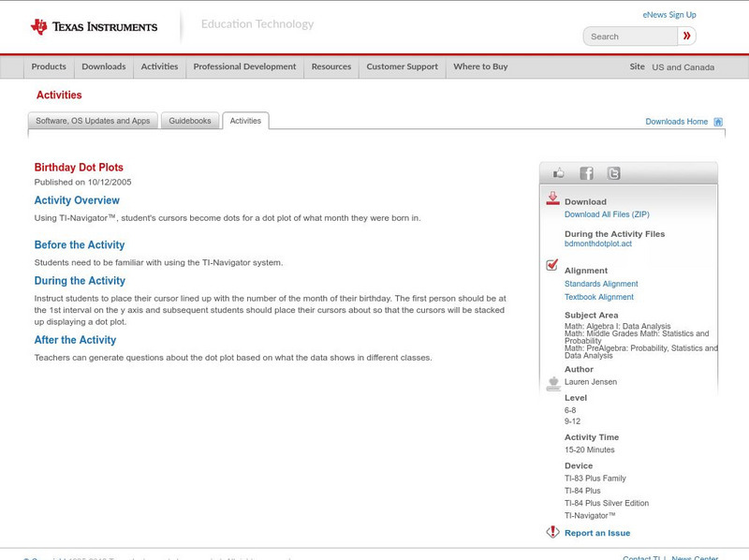Open the bdmonthdotplot.act file link

(x=597, y=243)
